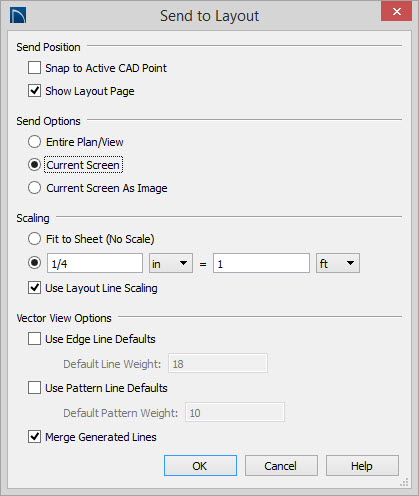Uncheck Merge Generated Lines

pyautogui.click(x=34, y=437)
